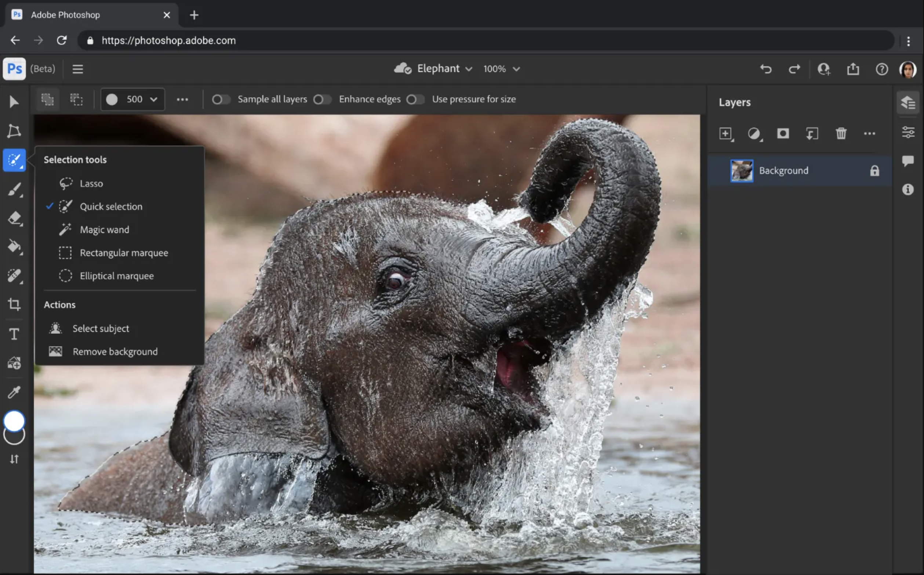Select the Elliptical Marquee tool
This screenshot has width=924, height=575.
117,275
